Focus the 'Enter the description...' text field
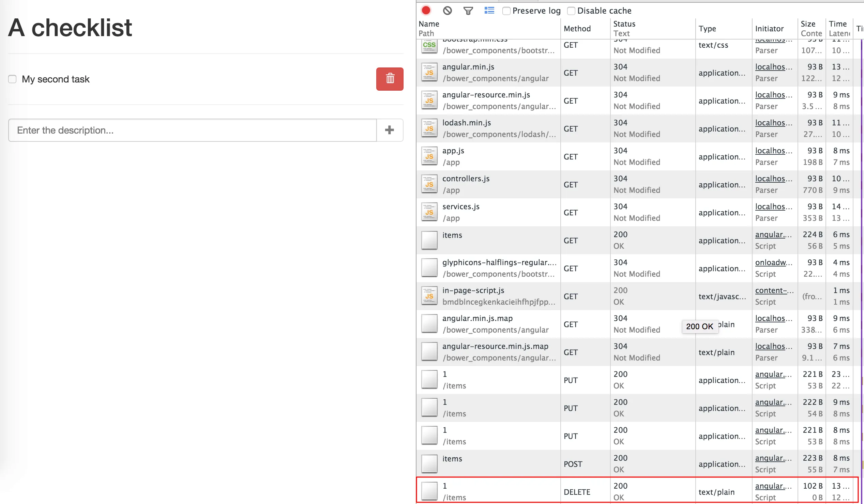Image resolution: width=864 pixels, height=504 pixels. (192, 130)
